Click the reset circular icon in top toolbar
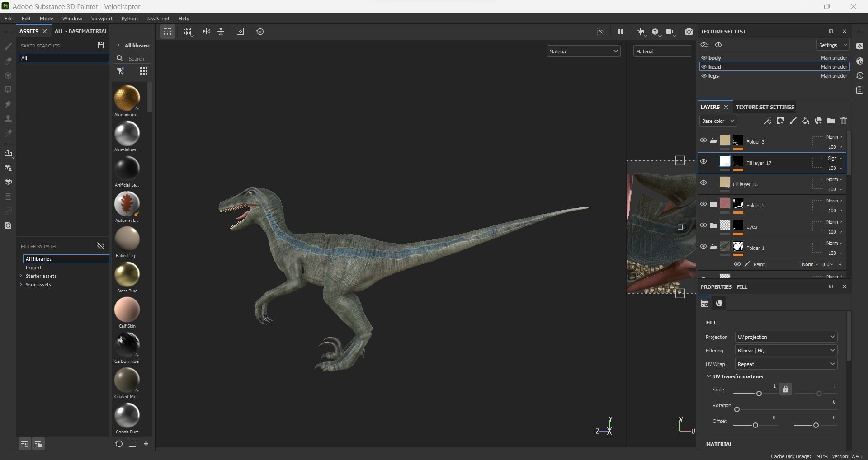 click(260, 32)
